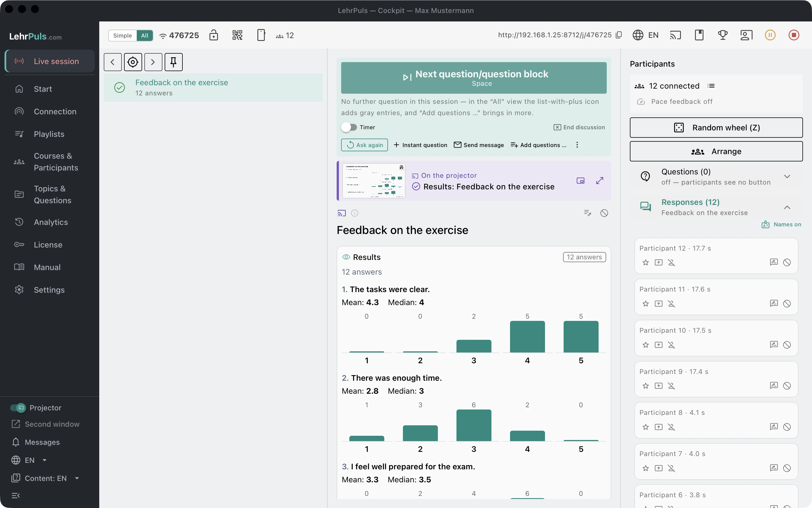Open fullscreen expand icon on projector card

600,181
